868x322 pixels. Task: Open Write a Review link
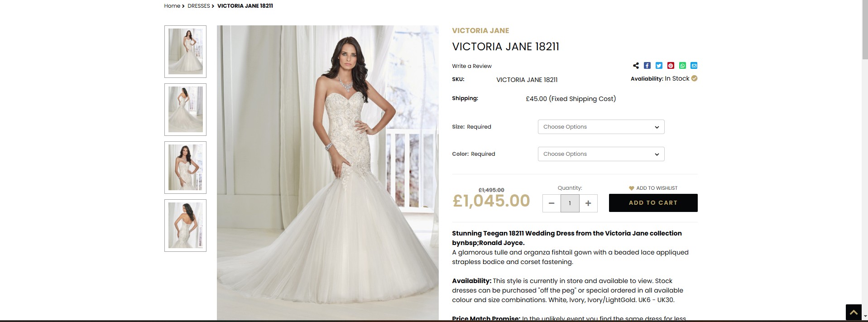[471, 66]
